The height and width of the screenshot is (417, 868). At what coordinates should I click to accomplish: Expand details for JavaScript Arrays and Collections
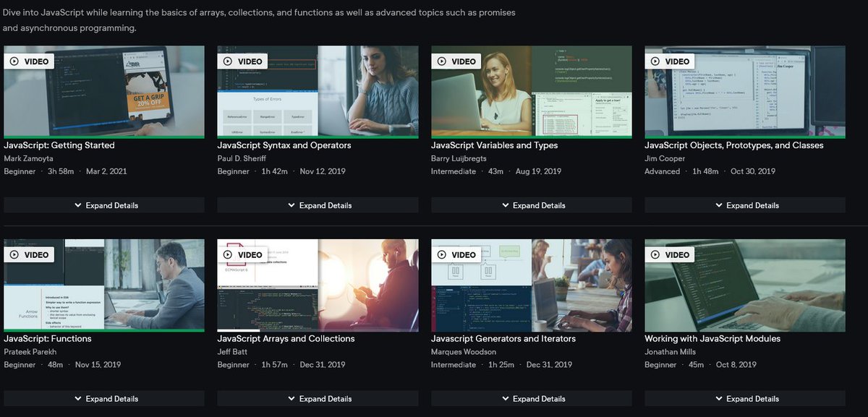318,398
